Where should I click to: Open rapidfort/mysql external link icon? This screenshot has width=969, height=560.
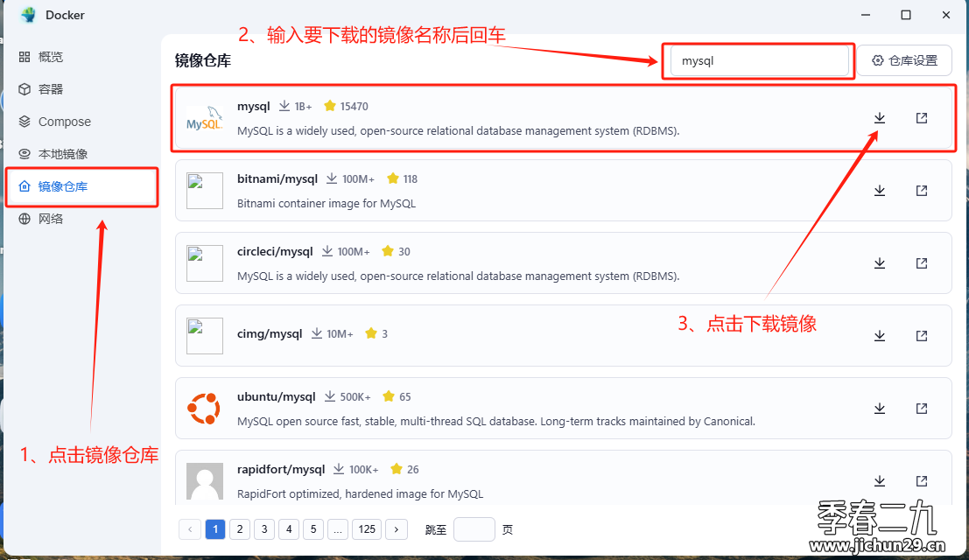click(x=922, y=481)
